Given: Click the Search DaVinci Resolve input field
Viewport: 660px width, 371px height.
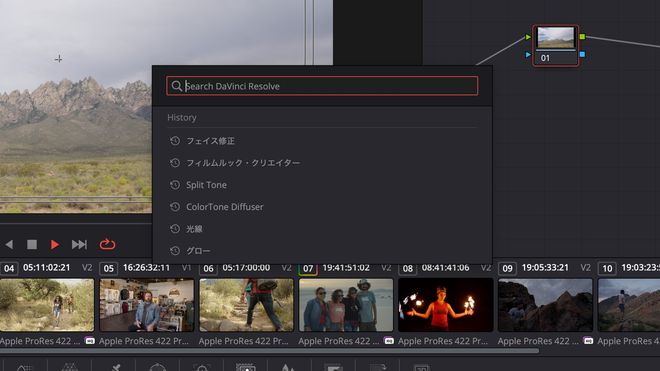Looking at the screenshot, I should point(322,86).
